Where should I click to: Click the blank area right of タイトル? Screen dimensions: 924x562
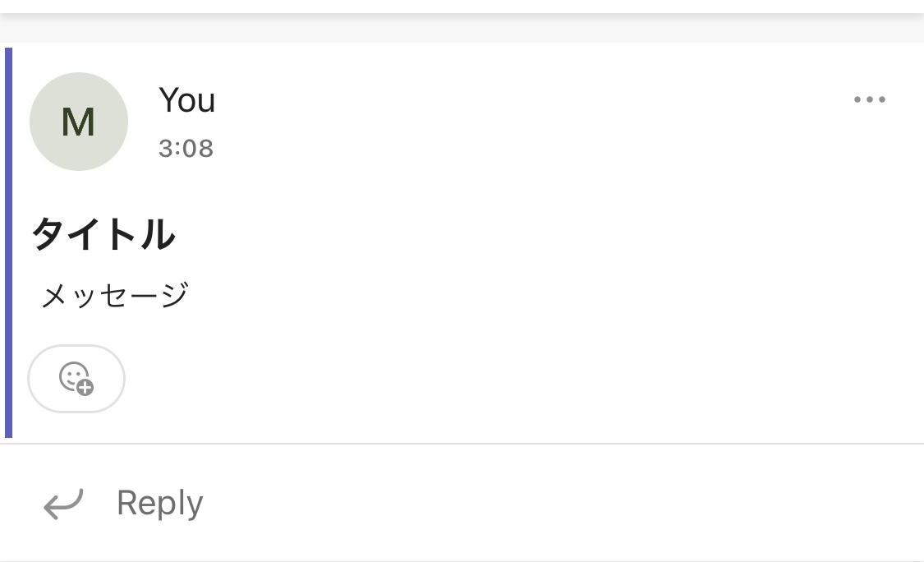(531, 234)
